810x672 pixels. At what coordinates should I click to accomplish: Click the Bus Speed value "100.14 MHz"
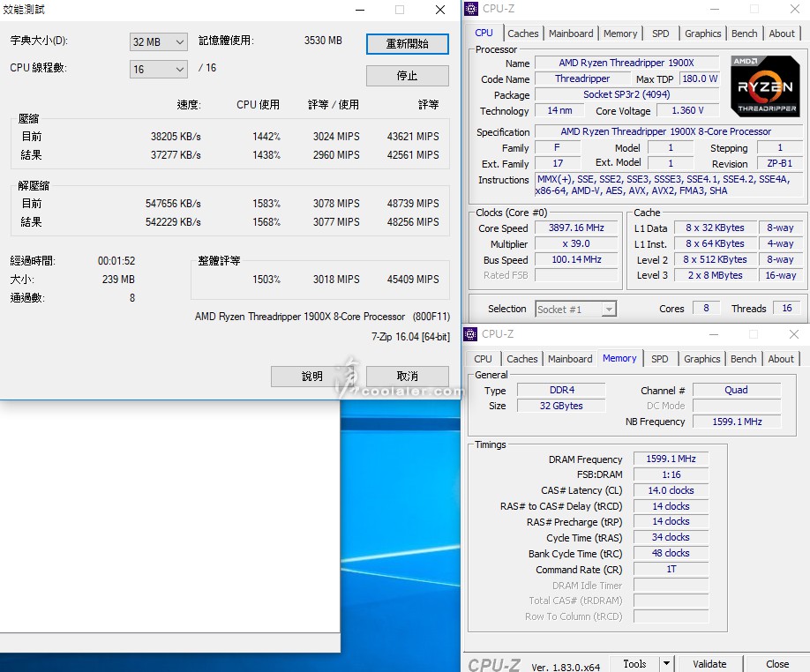(576, 259)
